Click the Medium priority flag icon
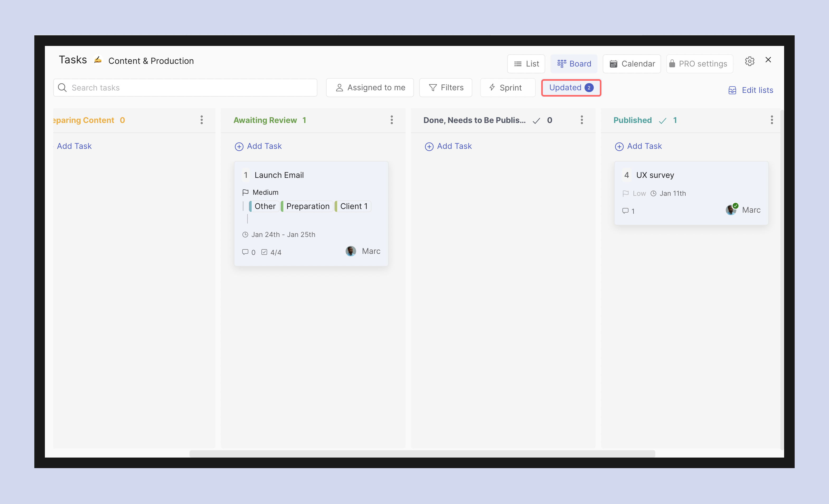829x504 pixels. 245,192
